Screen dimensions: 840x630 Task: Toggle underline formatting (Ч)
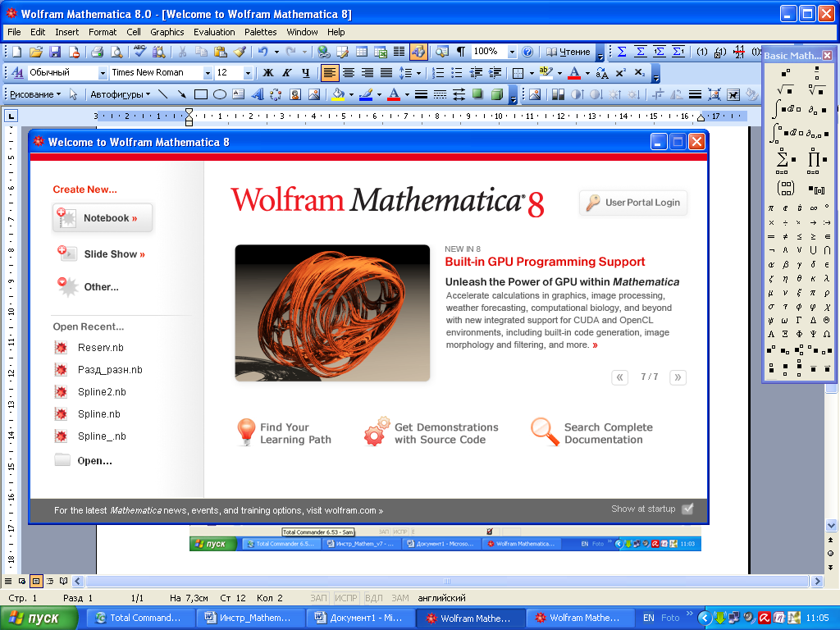coord(305,73)
